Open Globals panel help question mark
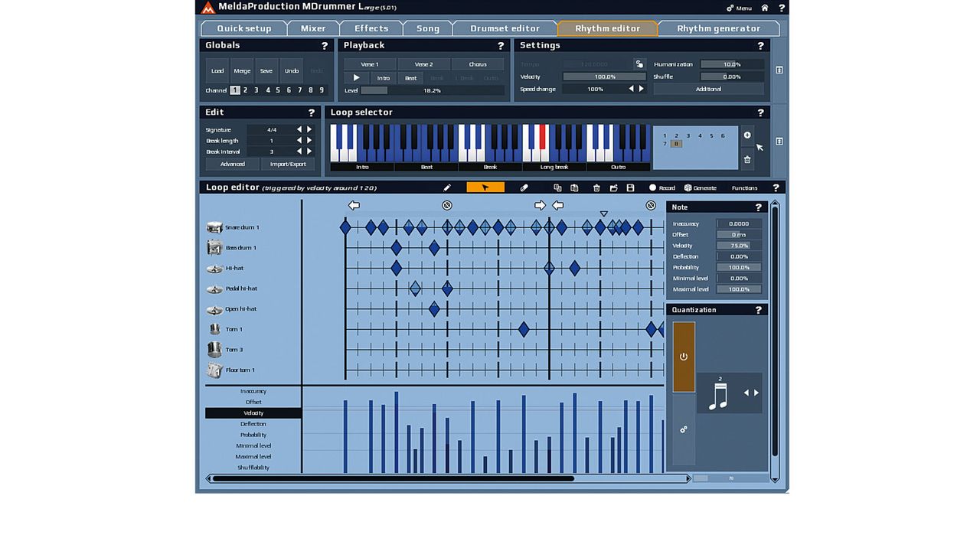Screen dimensions: 980x551 point(325,46)
